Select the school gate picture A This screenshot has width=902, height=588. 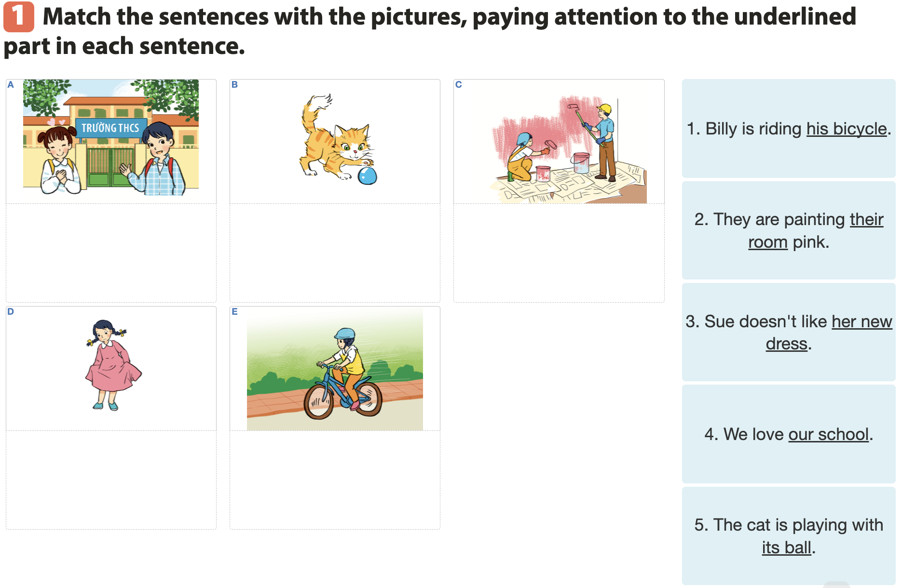pos(111,137)
